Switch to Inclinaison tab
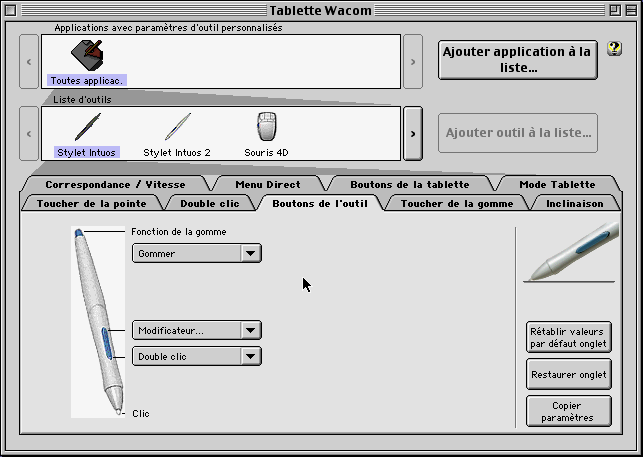643x457 pixels. (575, 203)
